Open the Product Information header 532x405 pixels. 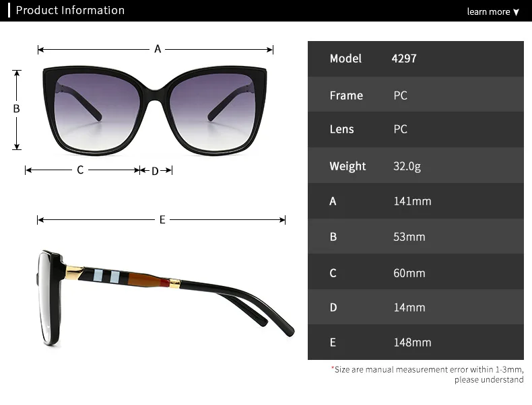point(70,10)
